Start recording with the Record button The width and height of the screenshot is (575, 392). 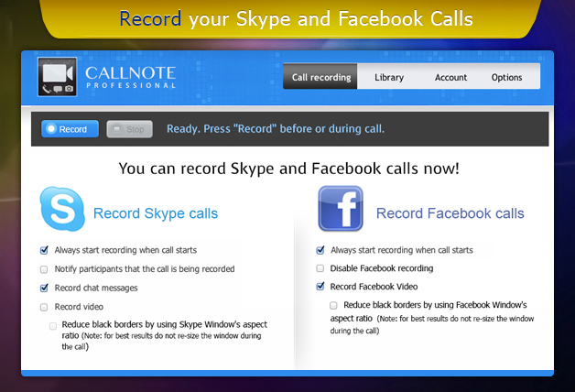click(70, 129)
